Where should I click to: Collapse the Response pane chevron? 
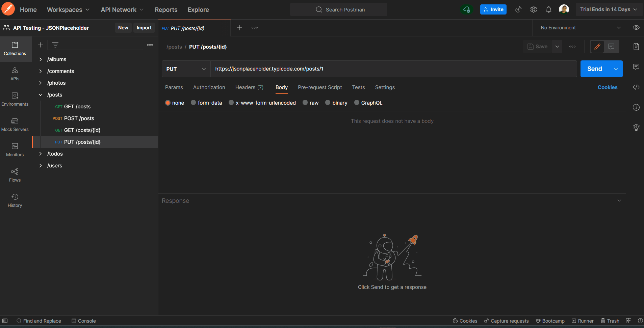click(x=619, y=200)
